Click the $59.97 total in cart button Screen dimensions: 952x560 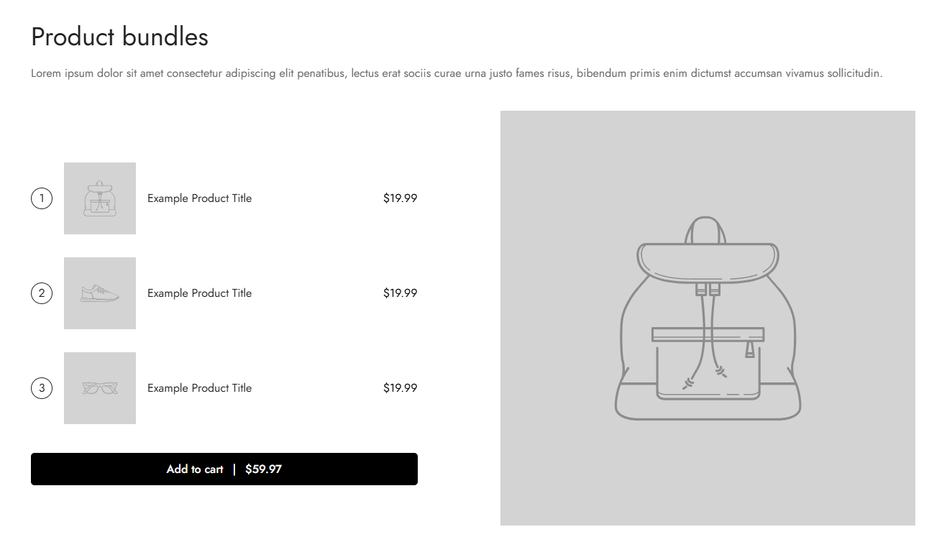click(x=263, y=469)
